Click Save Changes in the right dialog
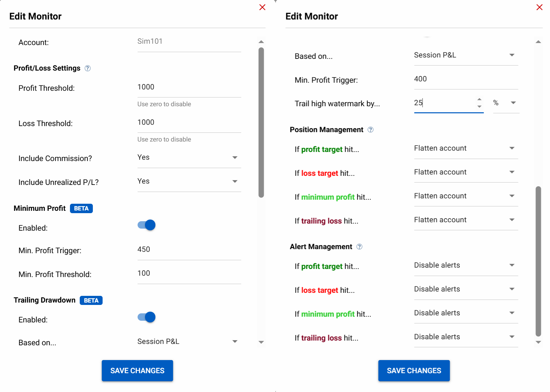Viewport: 550px width, 392px height. [414, 370]
